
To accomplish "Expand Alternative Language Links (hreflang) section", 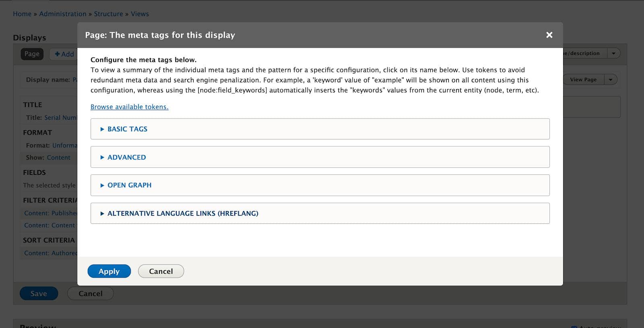I will [x=183, y=213].
